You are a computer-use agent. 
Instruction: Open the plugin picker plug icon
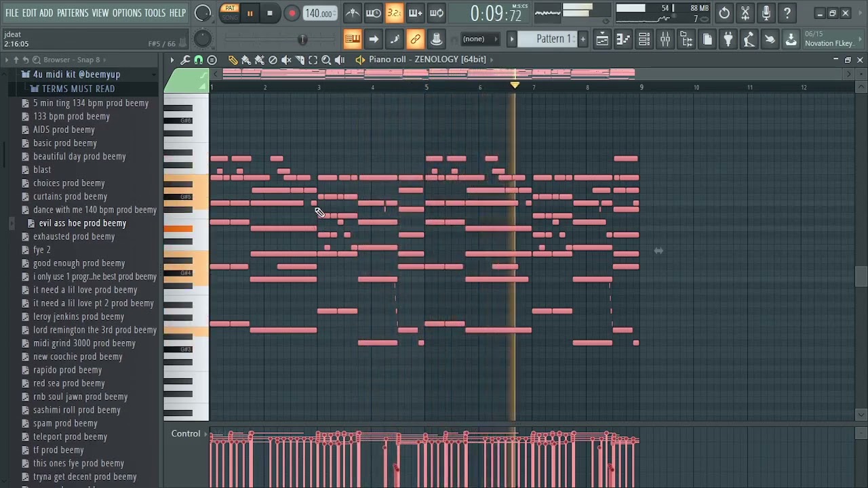point(728,39)
